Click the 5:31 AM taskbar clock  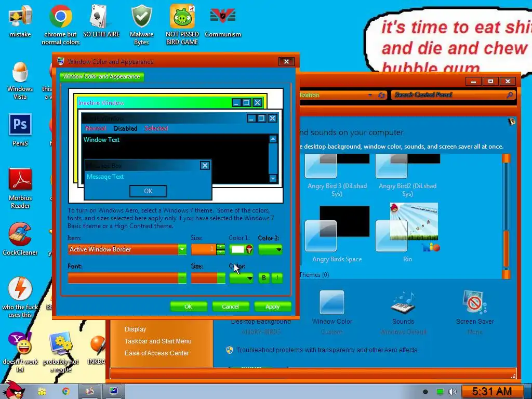(x=492, y=392)
